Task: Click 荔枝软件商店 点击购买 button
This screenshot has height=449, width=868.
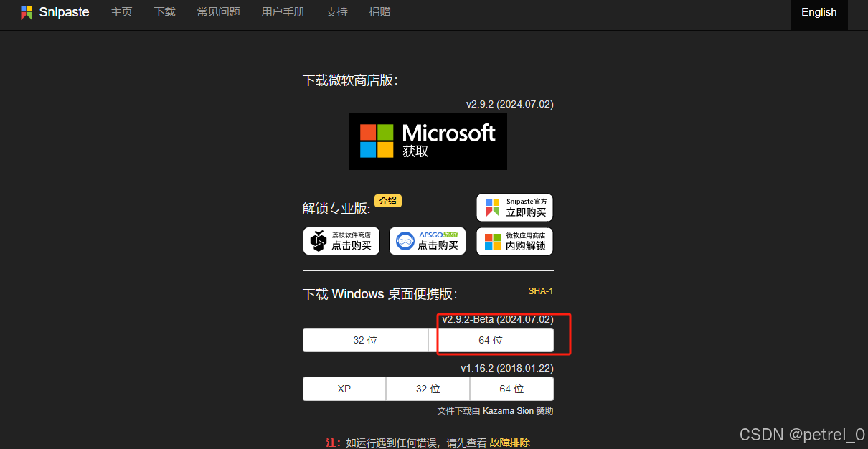Action: (x=341, y=241)
